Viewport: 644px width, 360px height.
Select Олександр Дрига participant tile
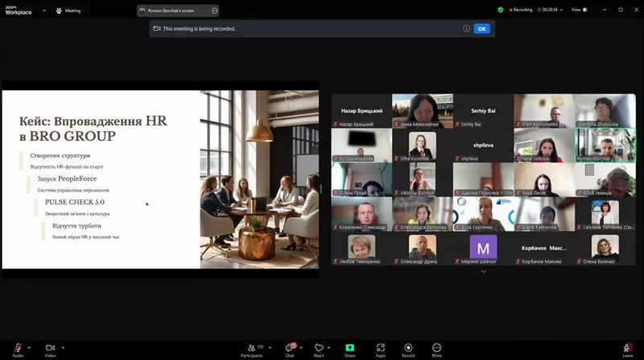click(423, 248)
